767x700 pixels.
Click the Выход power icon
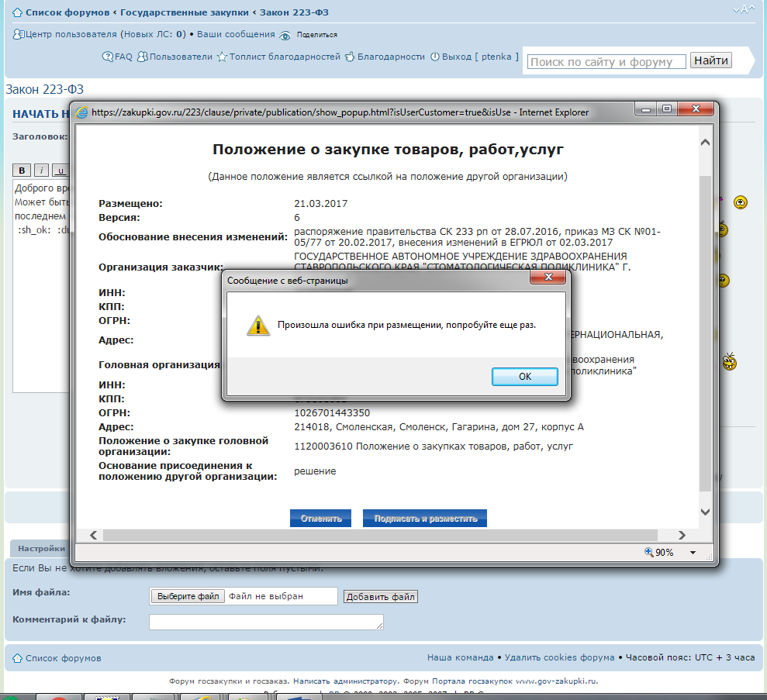coord(435,57)
